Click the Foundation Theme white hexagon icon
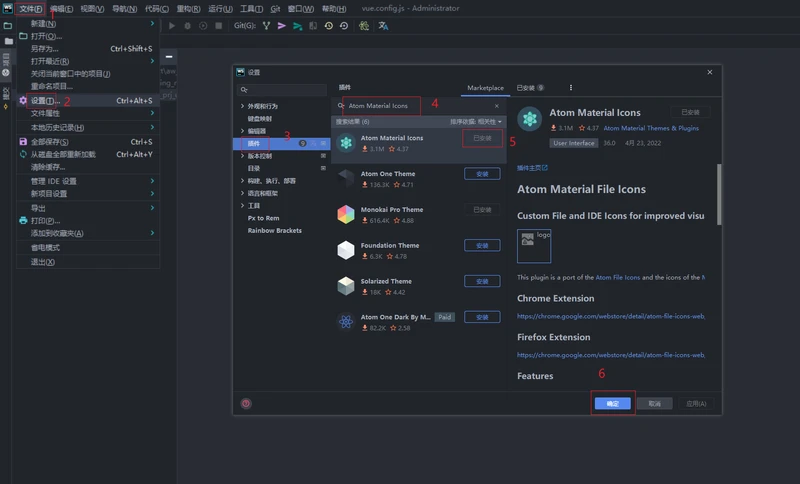The width and height of the screenshot is (800, 484). tap(346, 250)
